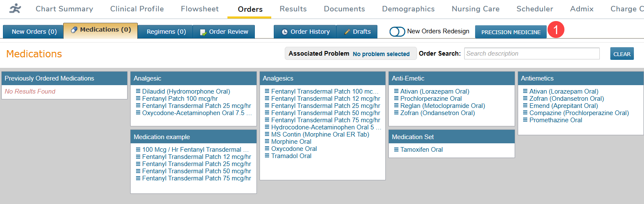Click list icon beside Tamoxifen Oral
644x204 pixels.
396,150
